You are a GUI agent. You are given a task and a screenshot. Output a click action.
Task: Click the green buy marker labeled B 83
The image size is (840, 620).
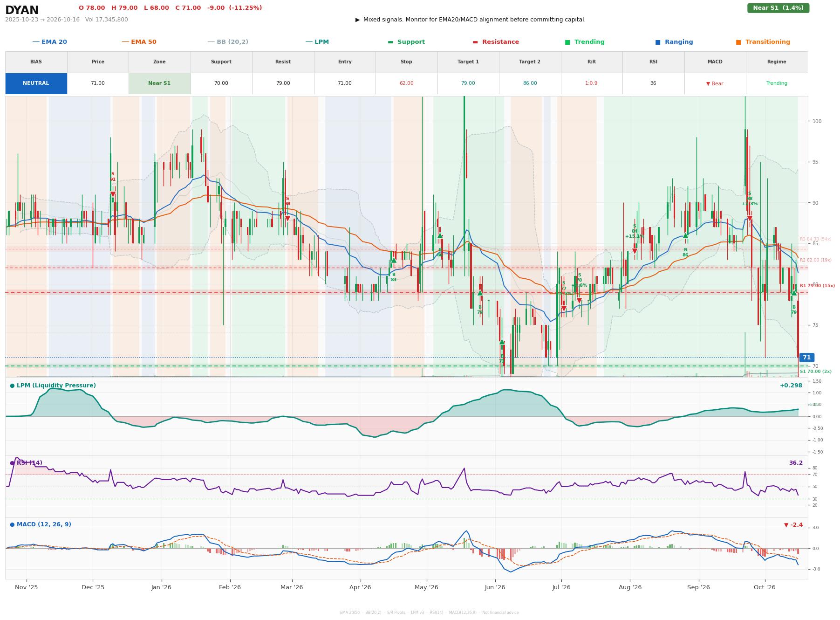coord(394,260)
